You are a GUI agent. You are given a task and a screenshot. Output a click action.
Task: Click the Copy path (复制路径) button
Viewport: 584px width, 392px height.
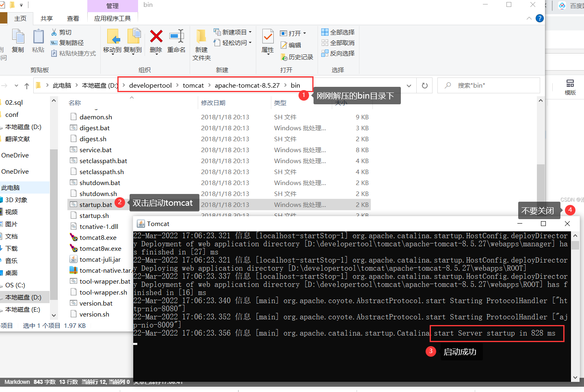67,43
